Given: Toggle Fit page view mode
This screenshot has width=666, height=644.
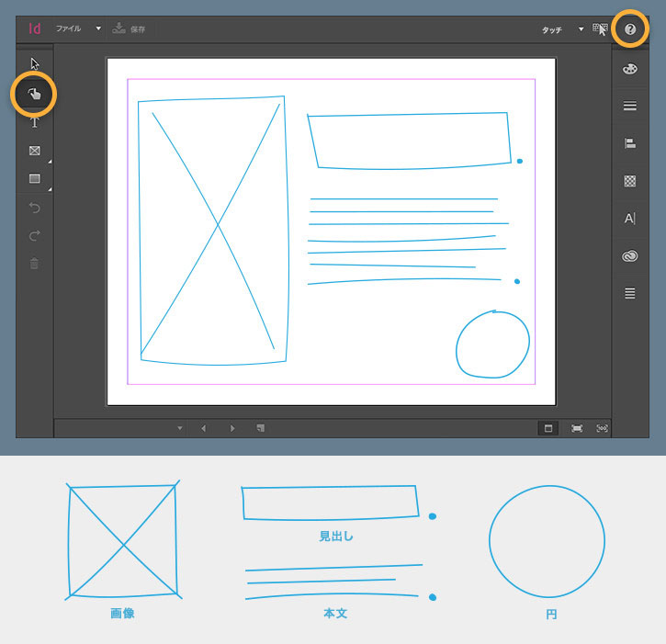Looking at the screenshot, I should 577,428.
